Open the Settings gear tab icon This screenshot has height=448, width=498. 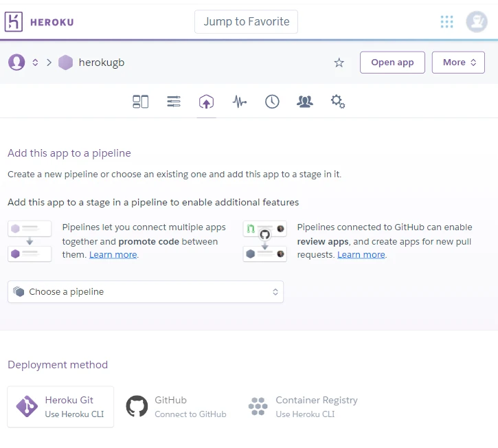(x=337, y=102)
